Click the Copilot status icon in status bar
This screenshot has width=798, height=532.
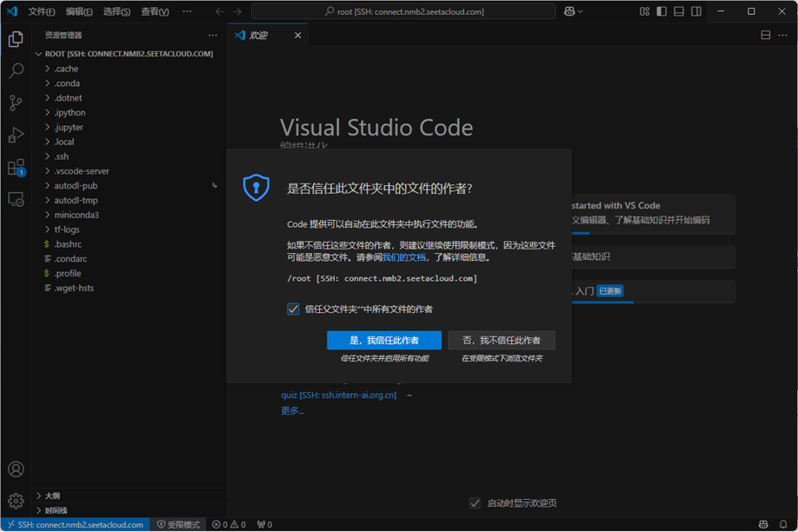click(x=763, y=524)
